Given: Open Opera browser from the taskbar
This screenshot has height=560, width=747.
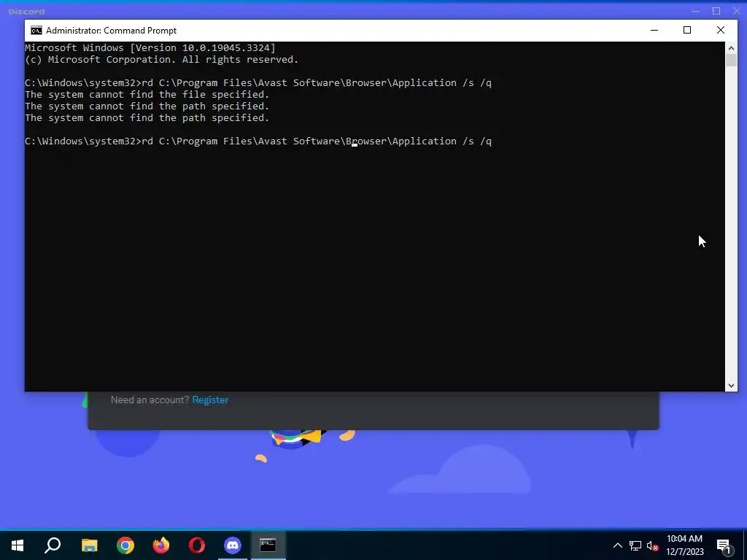Looking at the screenshot, I should (x=197, y=545).
